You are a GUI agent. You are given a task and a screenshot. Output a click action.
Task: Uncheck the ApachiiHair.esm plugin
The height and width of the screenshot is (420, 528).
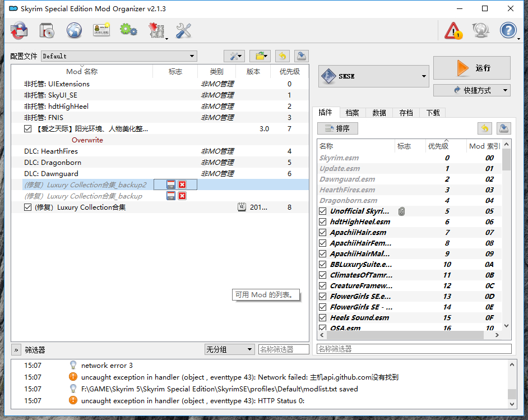coord(323,232)
